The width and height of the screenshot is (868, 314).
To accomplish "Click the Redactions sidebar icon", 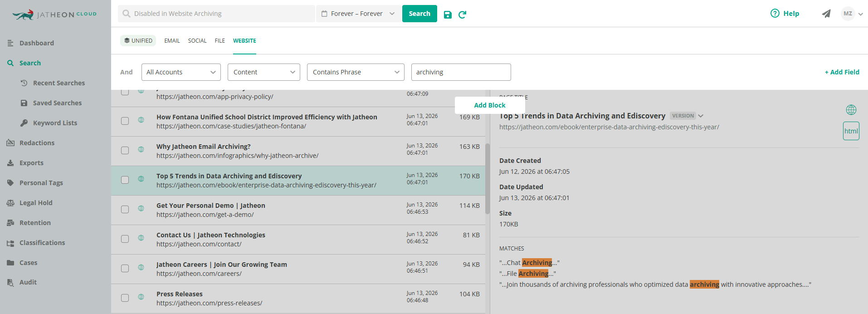I will coord(10,143).
